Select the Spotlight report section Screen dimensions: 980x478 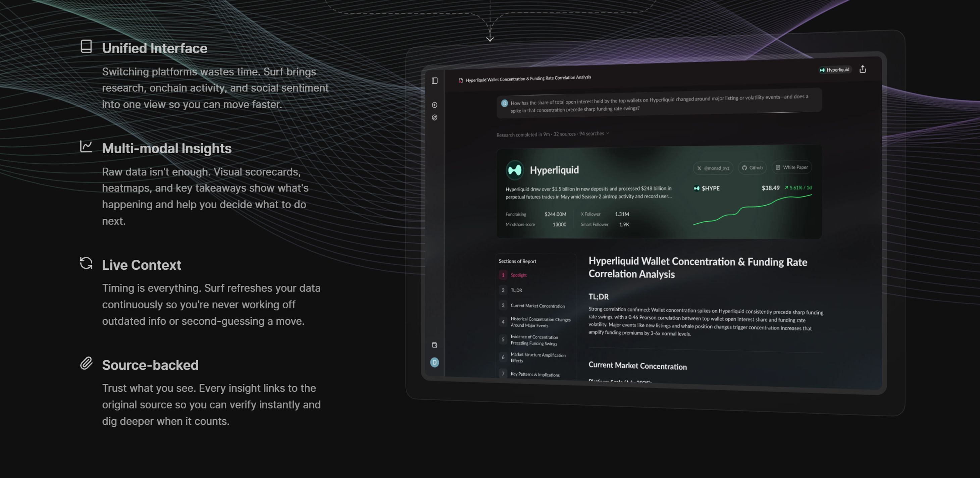coord(518,275)
